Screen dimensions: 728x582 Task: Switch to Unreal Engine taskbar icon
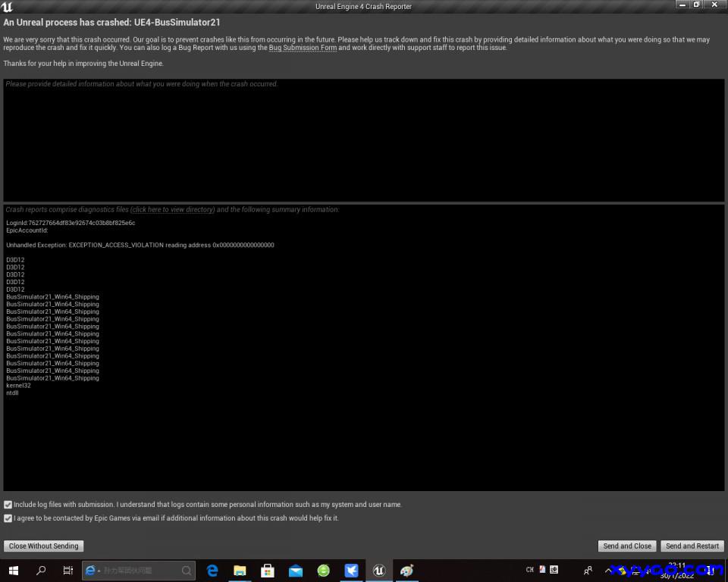point(379,571)
